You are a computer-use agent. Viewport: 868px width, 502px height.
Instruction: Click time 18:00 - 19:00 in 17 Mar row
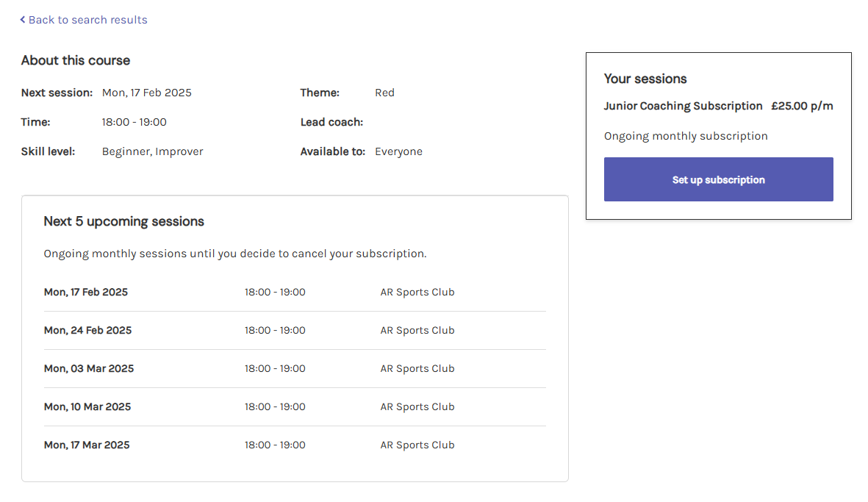275,445
